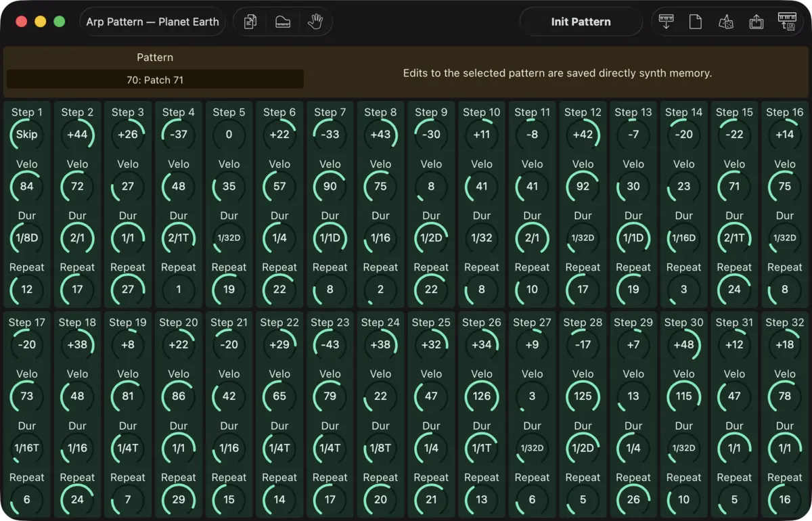Click Step 17 Velo knob showing 73
Image resolution: width=812 pixels, height=521 pixels.
[27, 397]
